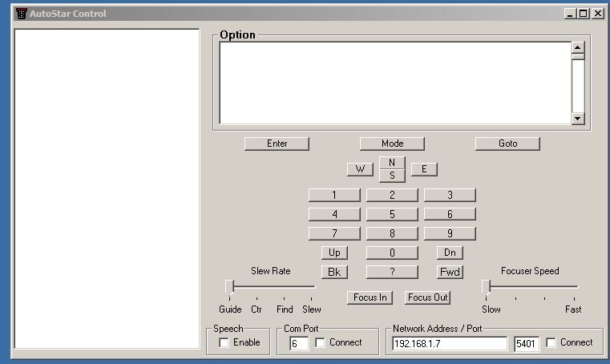Click inside the Option text area
The image size is (610, 364).
coord(395,83)
